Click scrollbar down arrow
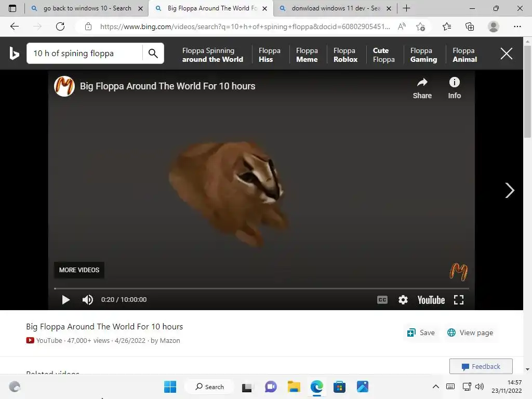Image resolution: width=532 pixels, height=399 pixels. point(527,369)
